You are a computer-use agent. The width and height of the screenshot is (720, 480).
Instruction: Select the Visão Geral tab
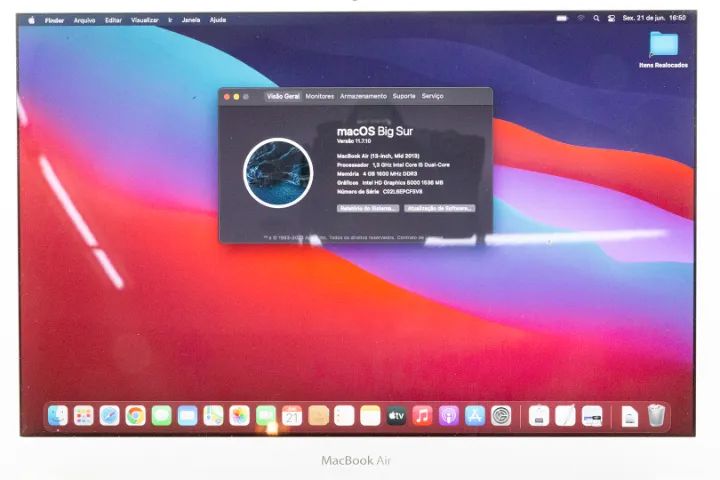(283, 96)
